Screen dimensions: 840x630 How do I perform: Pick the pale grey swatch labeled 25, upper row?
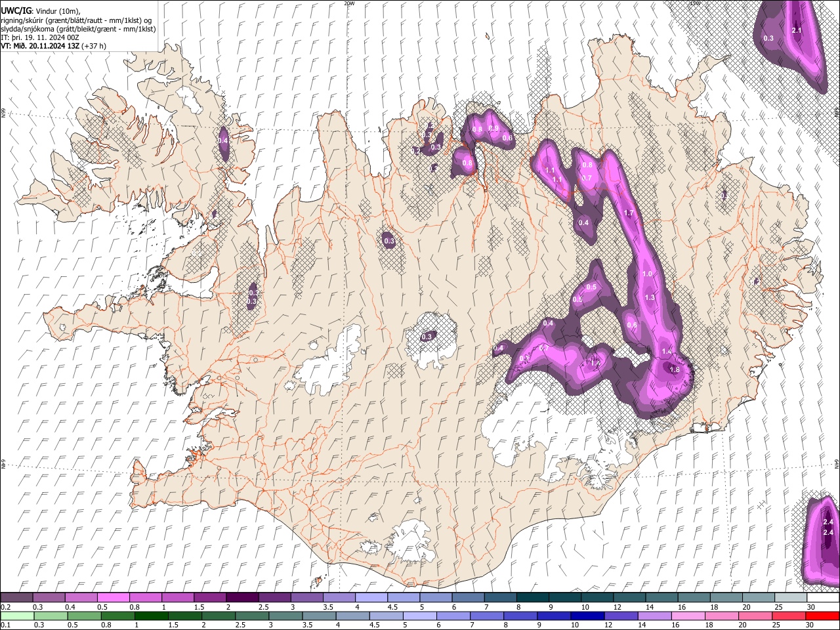[x=789, y=598]
